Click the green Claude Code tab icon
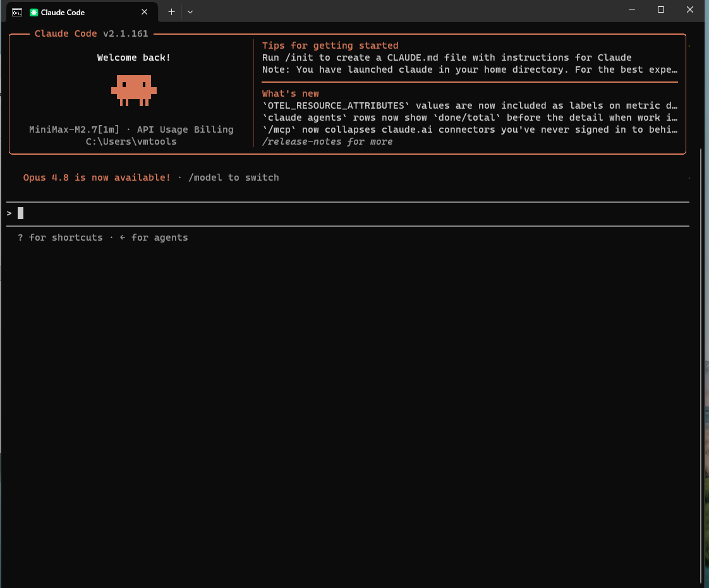 coord(33,12)
